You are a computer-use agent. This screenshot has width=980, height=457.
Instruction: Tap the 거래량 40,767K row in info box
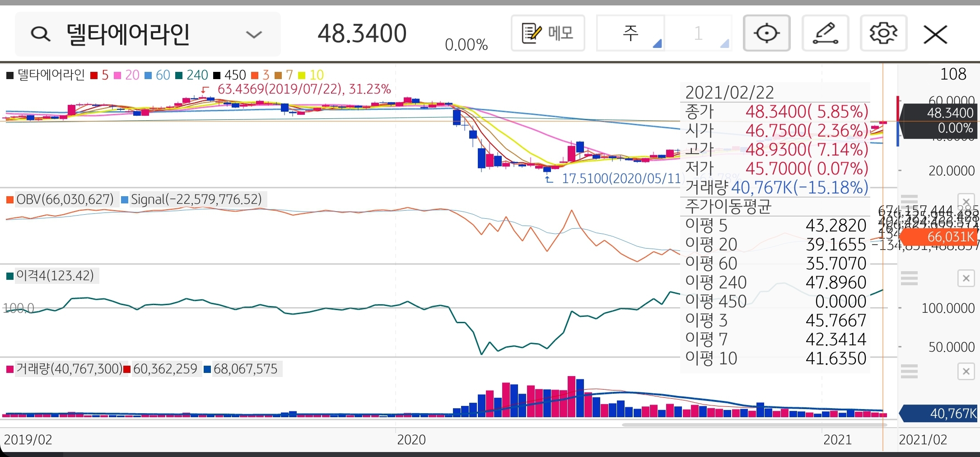click(x=776, y=187)
